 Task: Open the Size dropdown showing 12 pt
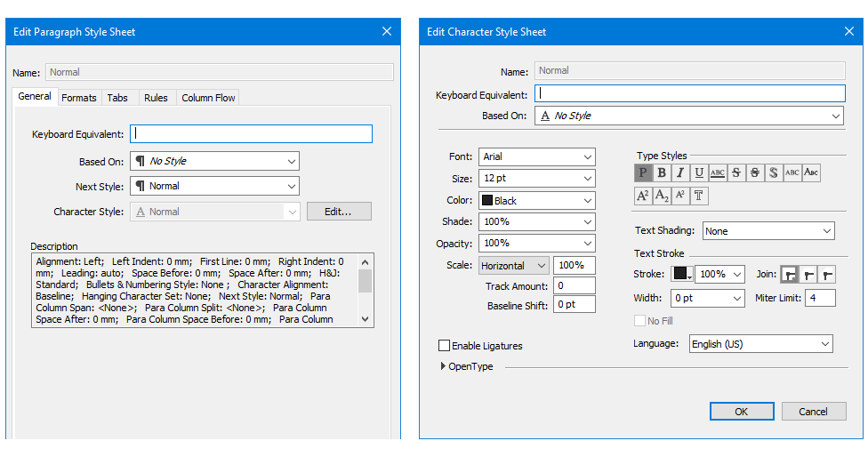(x=537, y=178)
